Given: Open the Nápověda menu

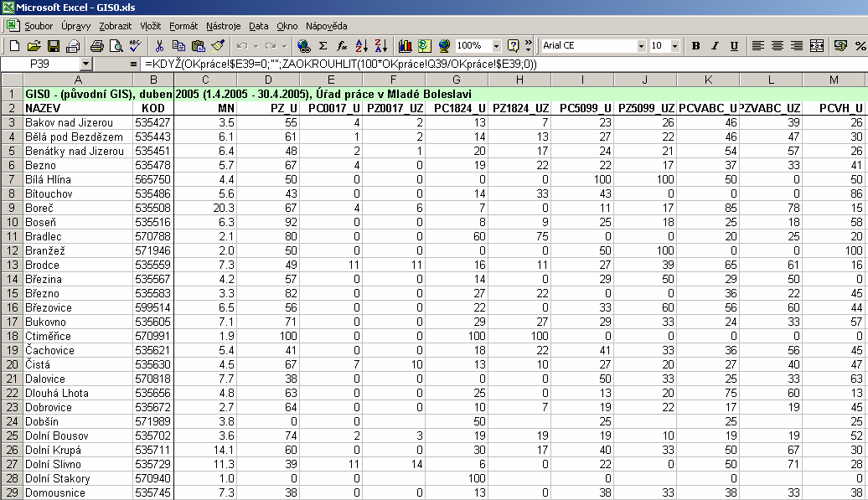Looking at the screenshot, I should tap(327, 26).
